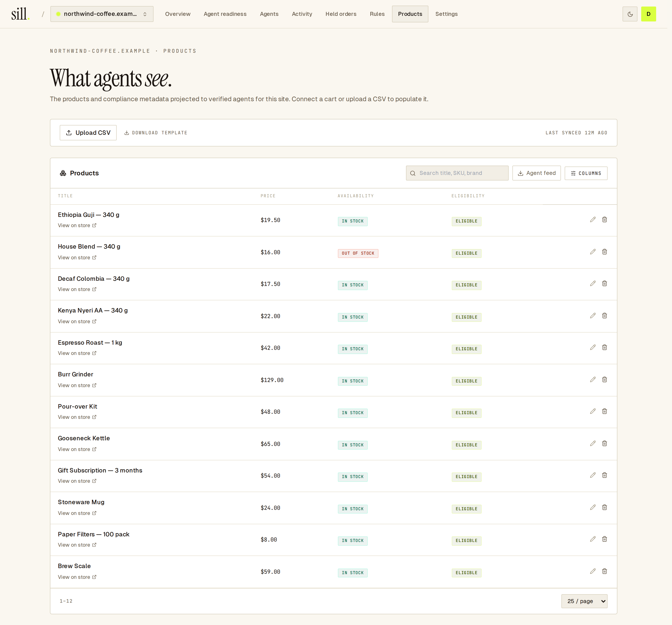Open the Activity tab

coord(302,14)
